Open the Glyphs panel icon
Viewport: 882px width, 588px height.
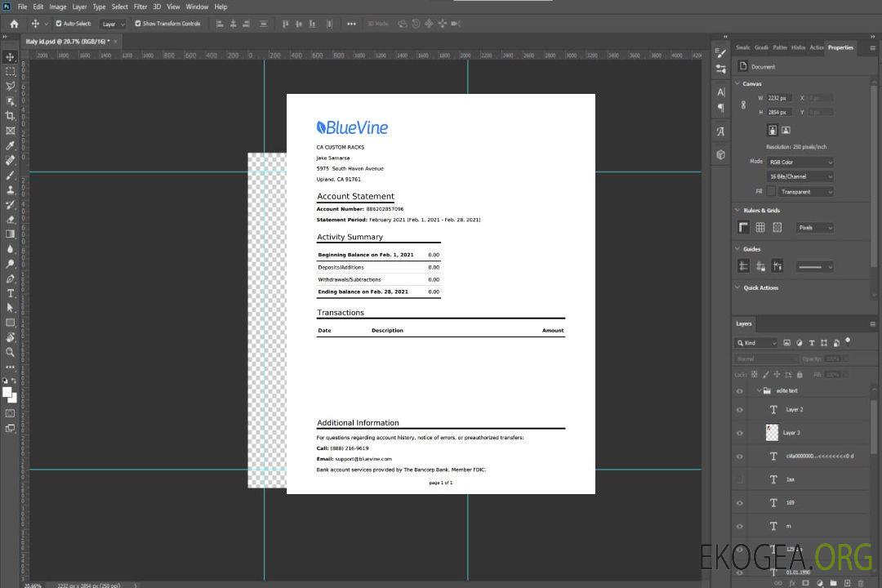pyautogui.click(x=720, y=131)
